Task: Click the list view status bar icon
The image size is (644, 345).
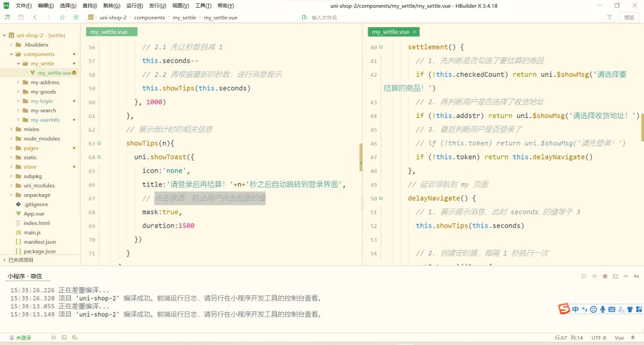Action: 54,338
